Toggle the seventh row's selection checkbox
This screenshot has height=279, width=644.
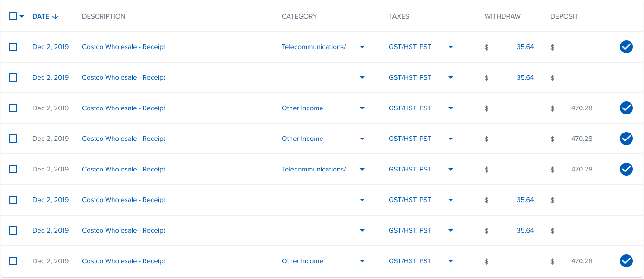point(13,230)
